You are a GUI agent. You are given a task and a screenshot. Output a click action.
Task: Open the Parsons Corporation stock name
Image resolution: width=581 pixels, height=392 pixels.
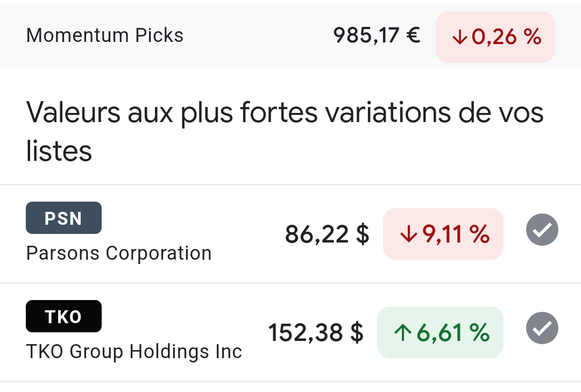119,253
